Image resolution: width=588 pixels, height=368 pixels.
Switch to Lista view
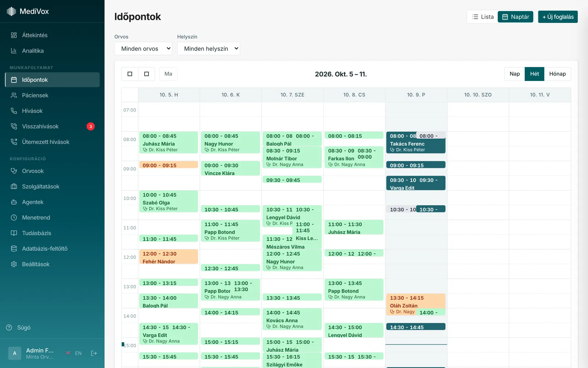[483, 17]
